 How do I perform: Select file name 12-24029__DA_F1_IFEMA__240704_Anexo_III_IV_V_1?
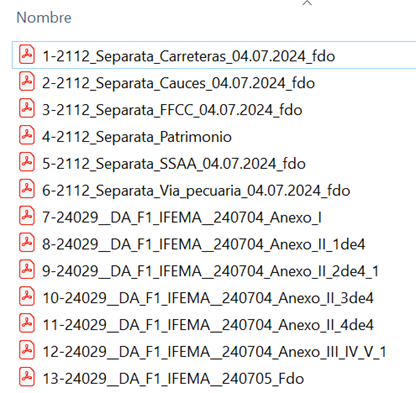(x=214, y=352)
